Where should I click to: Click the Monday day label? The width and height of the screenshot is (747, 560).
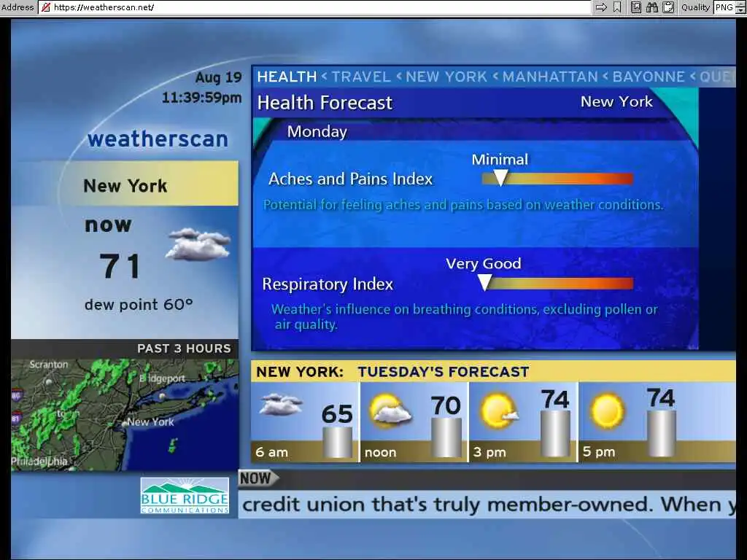click(x=317, y=132)
